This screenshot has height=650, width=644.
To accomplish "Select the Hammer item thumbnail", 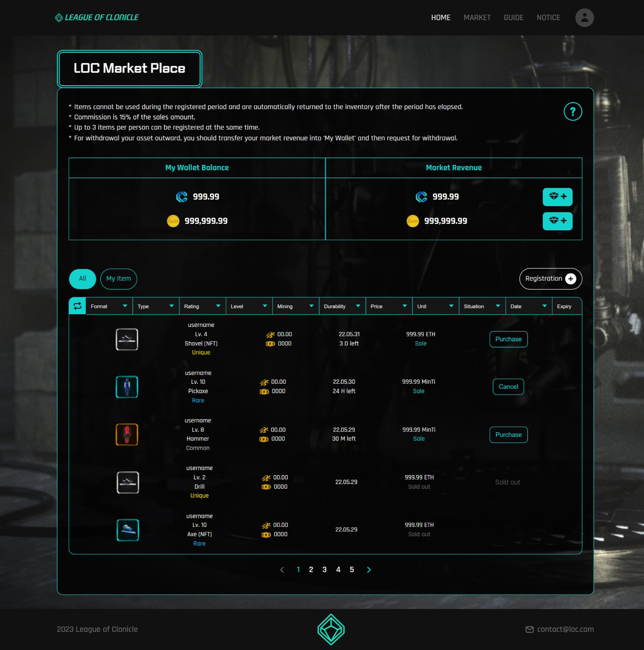I will (127, 434).
